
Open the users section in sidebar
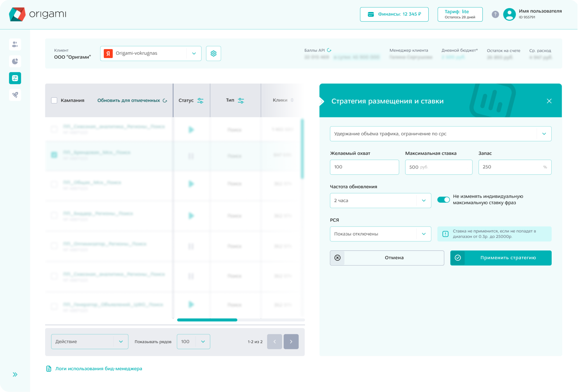[15, 45]
